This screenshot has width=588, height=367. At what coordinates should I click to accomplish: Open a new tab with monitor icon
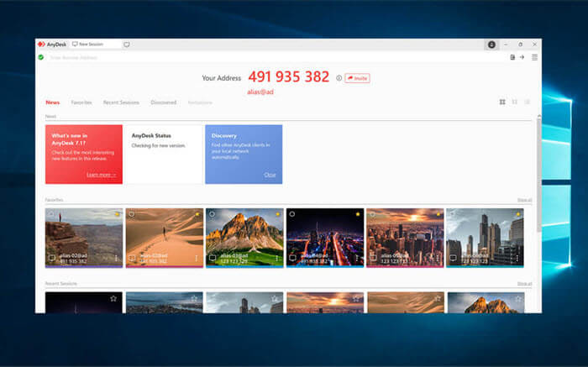pos(127,45)
